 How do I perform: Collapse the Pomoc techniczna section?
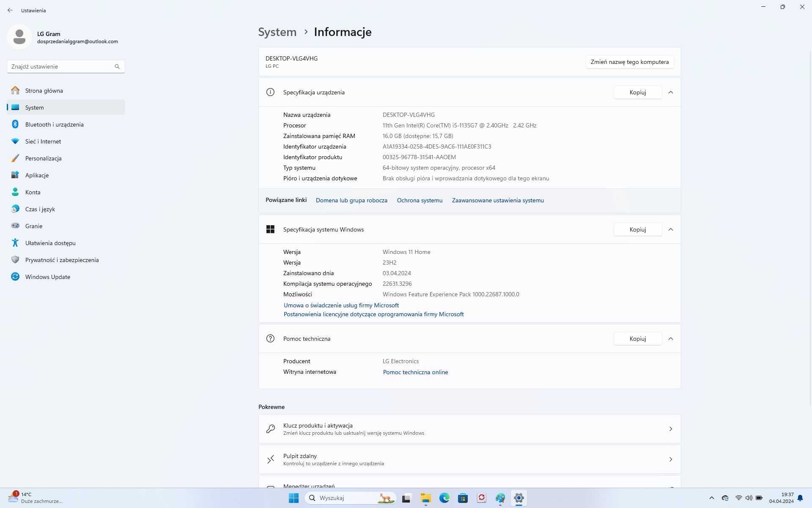click(x=671, y=339)
